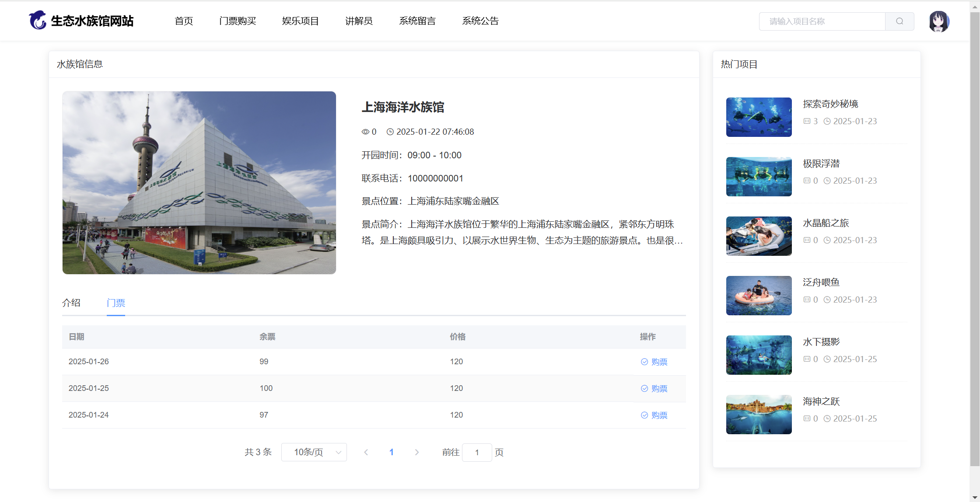The height and width of the screenshot is (502, 980).
Task: Open the 娱乐项目 navigation item
Action: pos(301,21)
